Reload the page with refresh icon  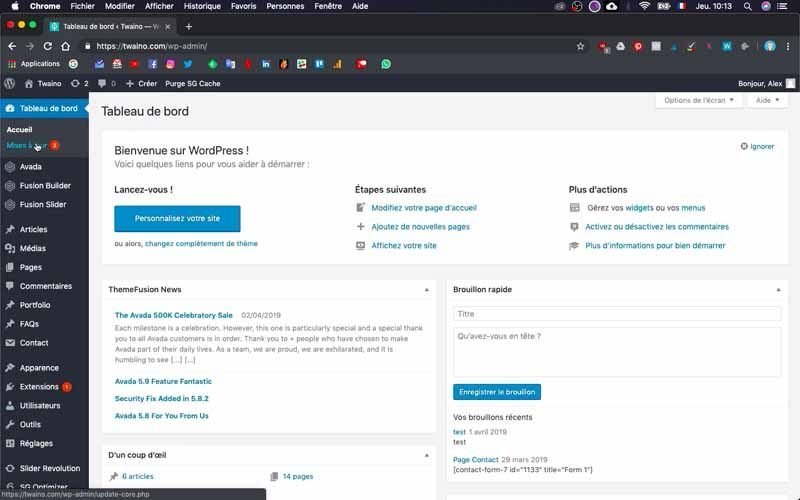(47, 46)
